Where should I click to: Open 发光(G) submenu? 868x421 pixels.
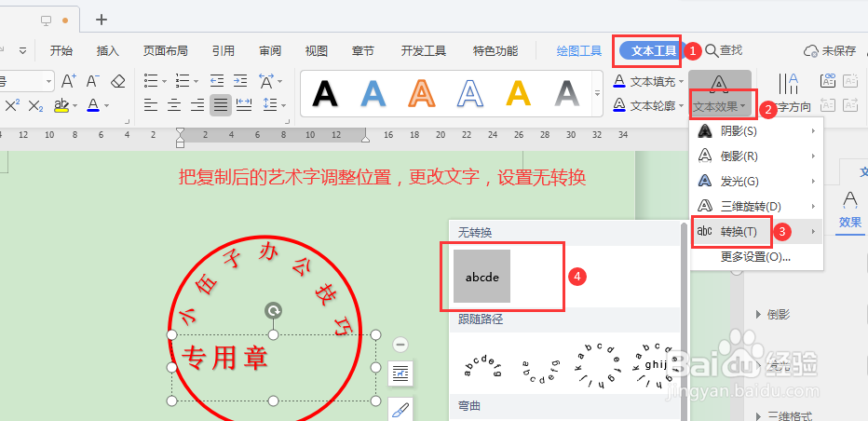pos(756,181)
